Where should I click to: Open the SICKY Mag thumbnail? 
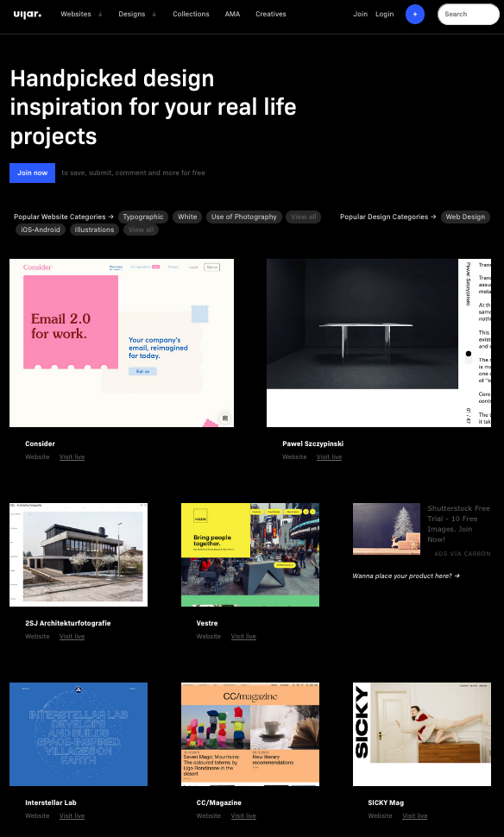click(422, 734)
